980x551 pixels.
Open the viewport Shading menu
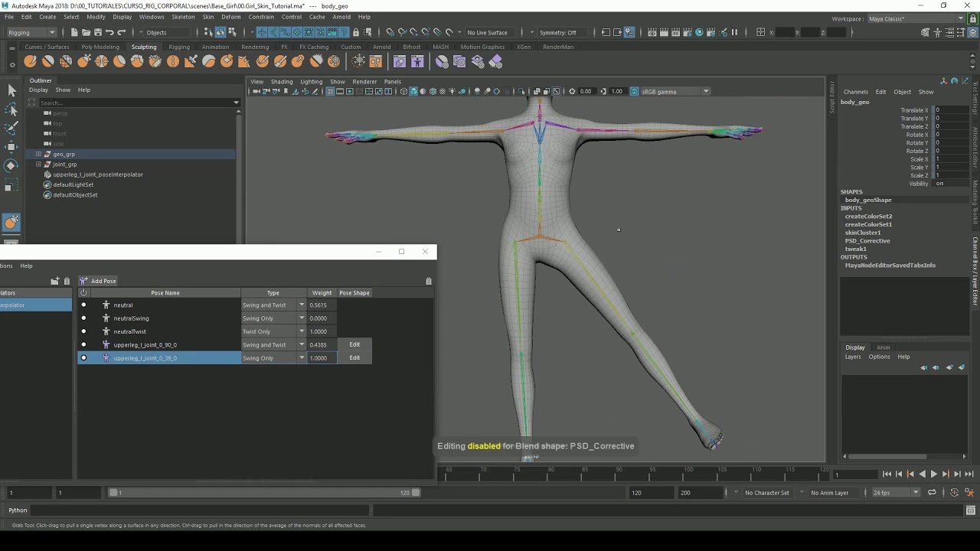coord(282,81)
